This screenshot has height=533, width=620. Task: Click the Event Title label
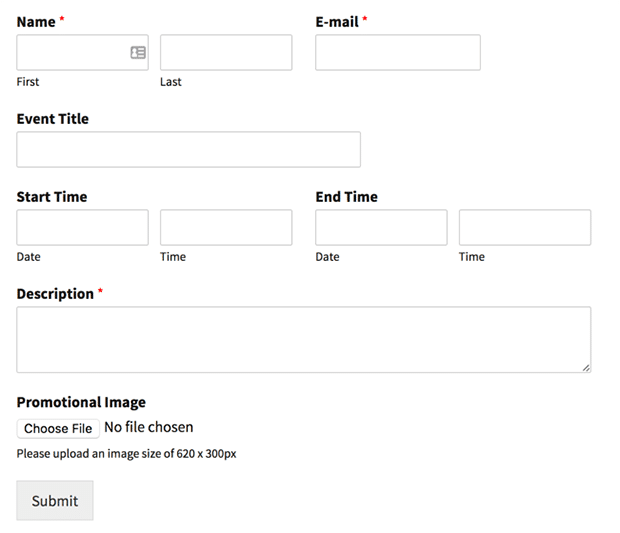point(53,119)
